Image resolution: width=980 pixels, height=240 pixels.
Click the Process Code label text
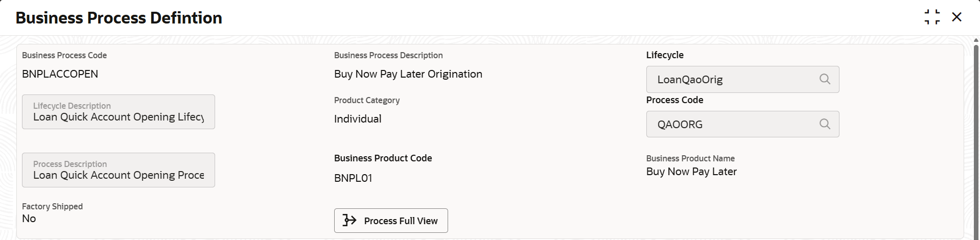click(x=674, y=100)
